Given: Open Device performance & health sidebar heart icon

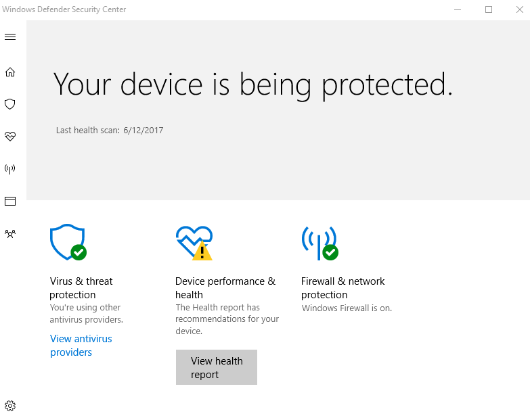Looking at the screenshot, I should pos(10,136).
